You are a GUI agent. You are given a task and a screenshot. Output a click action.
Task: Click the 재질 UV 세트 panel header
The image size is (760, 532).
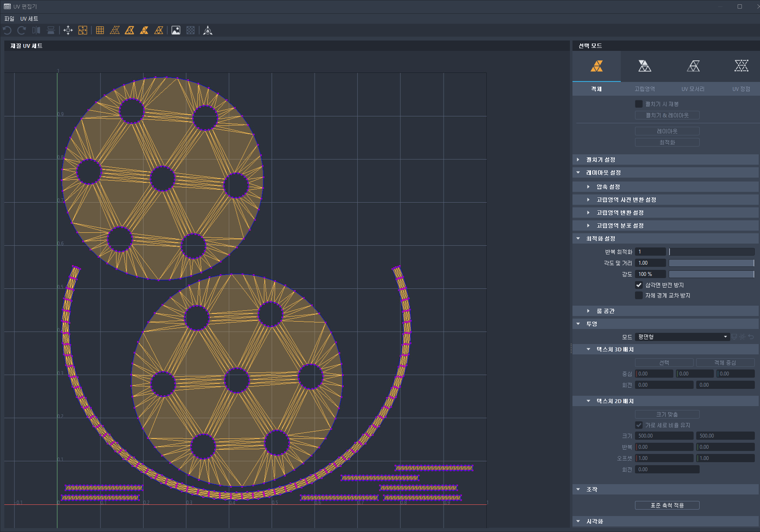[287, 46]
